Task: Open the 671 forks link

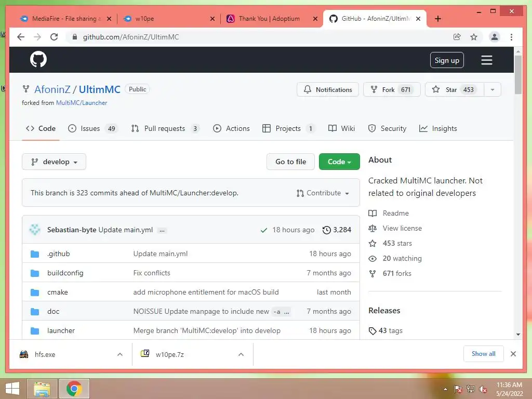Action: (390, 273)
